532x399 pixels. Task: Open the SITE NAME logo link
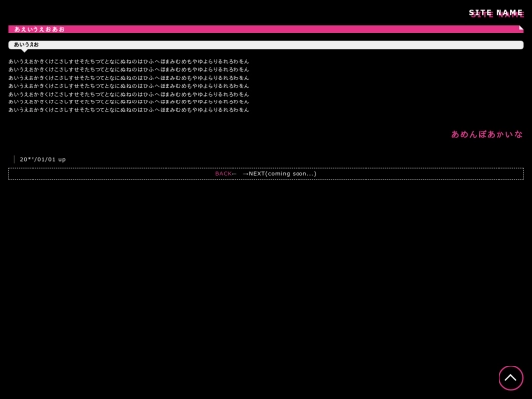click(x=496, y=13)
